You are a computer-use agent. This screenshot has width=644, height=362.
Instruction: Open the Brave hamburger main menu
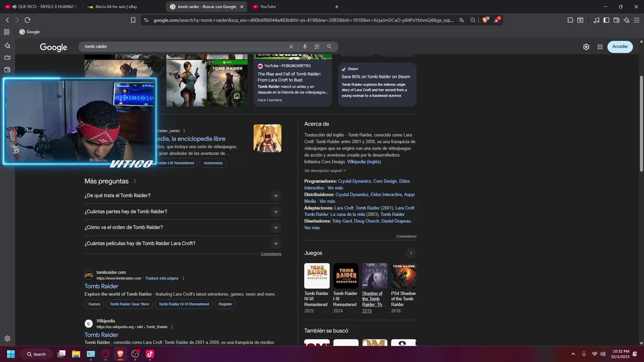tap(636, 20)
